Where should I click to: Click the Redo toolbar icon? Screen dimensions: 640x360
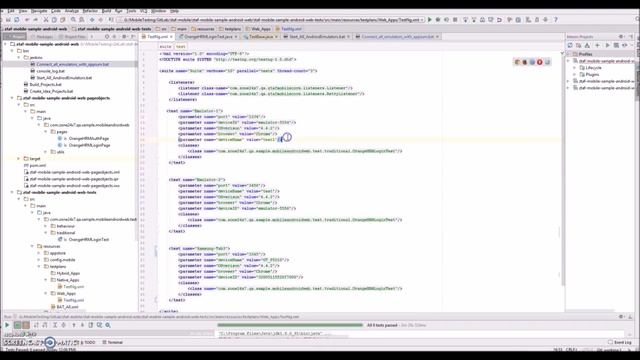(36, 20)
